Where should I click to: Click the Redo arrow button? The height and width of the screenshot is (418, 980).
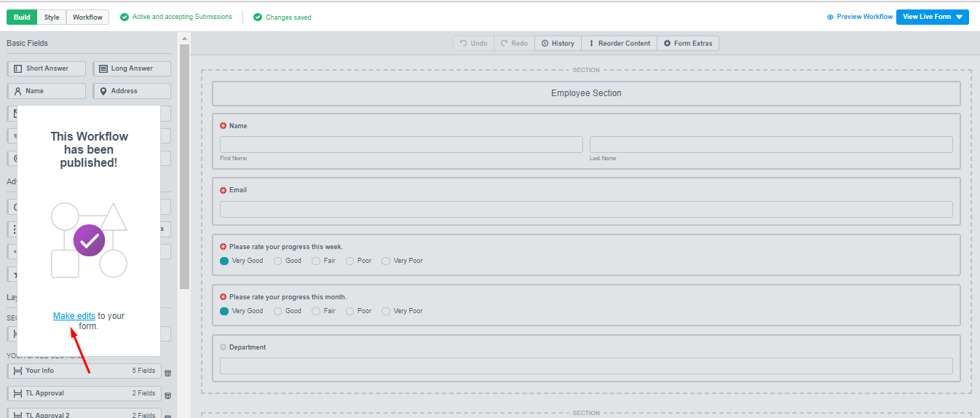(x=514, y=44)
